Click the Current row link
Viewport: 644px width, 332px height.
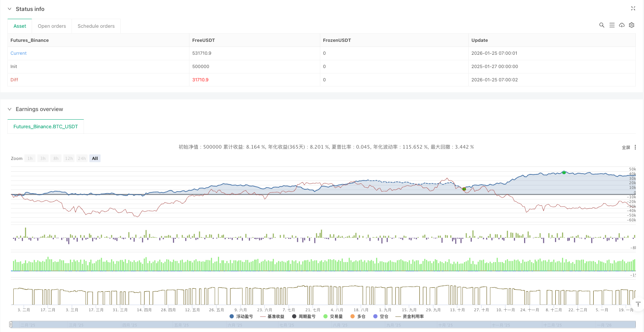(x=18, y=53)
